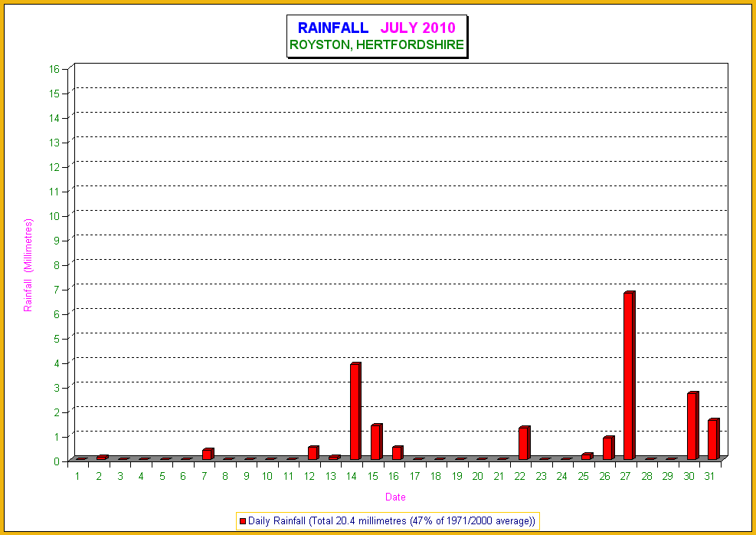The image size is (756, 535).
Task: Click the legend text 'Daily Rainfall (Total 20.4 millimetres'
Action: click(x=327, y=521)
